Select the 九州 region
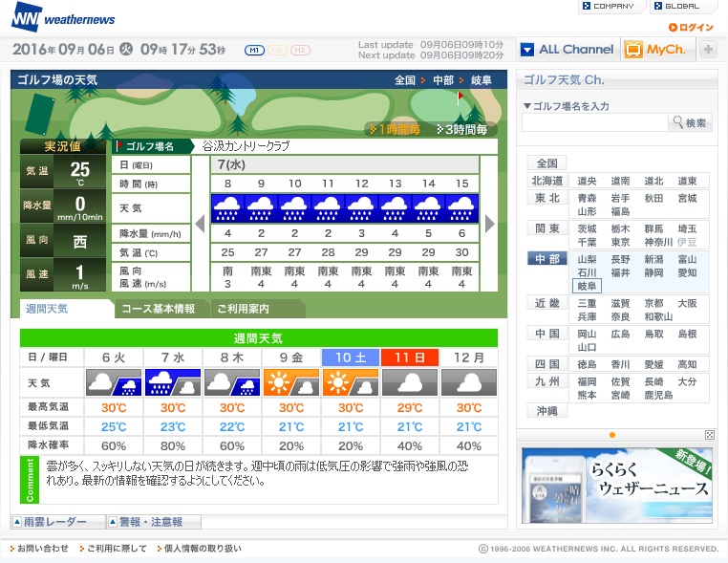 click(x=546, y=381)
